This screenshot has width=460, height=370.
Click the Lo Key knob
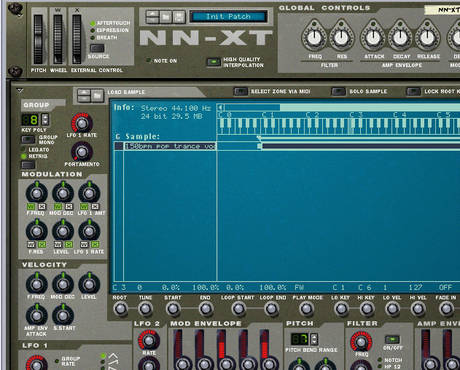(341, 309)
